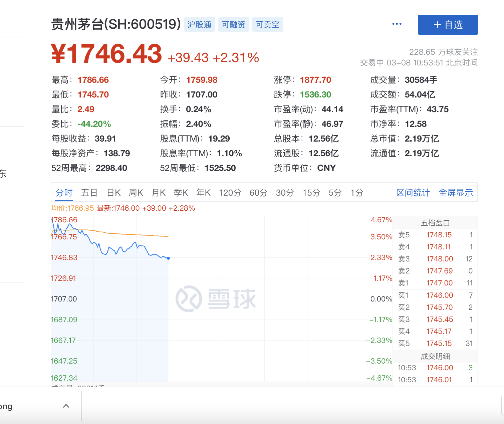Click the 52周最低 value 1525.50

pyautogui.click(x=220, y=168)
